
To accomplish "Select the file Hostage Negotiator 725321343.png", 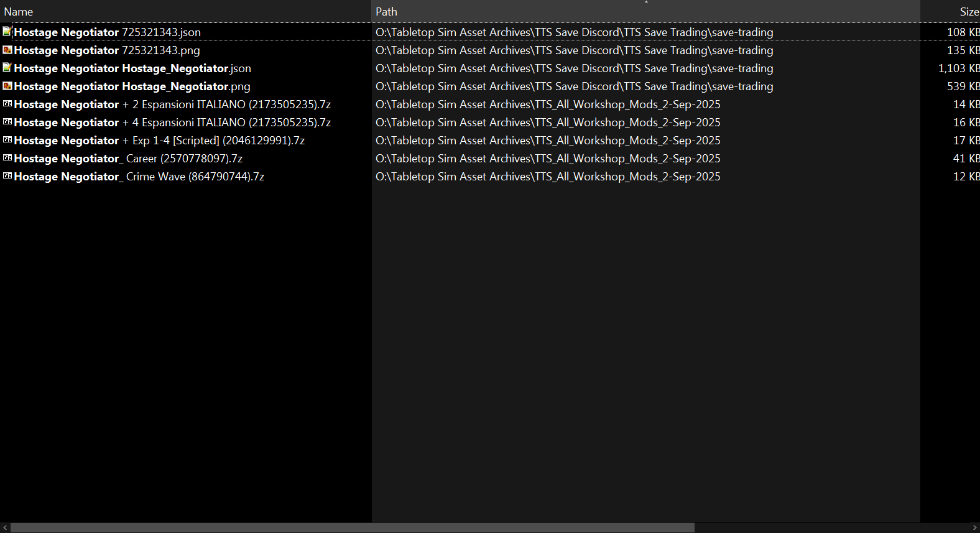I will (107, 50).
